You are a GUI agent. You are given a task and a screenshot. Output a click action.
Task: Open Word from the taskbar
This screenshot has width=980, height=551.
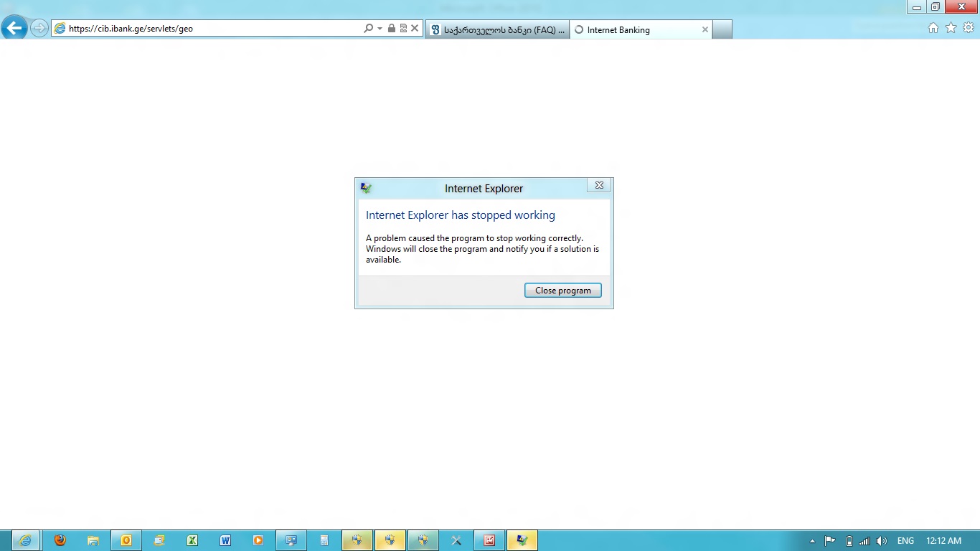pyautogui.click(x=225, y=541)
